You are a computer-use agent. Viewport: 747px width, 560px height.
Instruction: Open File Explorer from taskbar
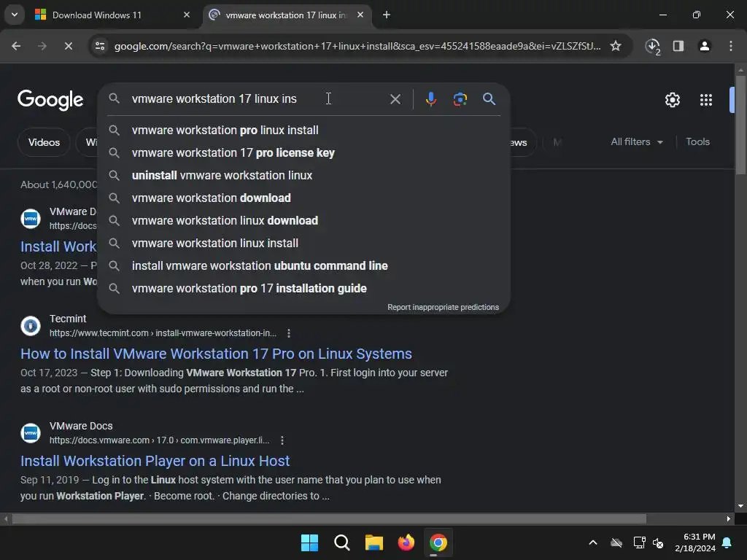(x=374, y=542)
